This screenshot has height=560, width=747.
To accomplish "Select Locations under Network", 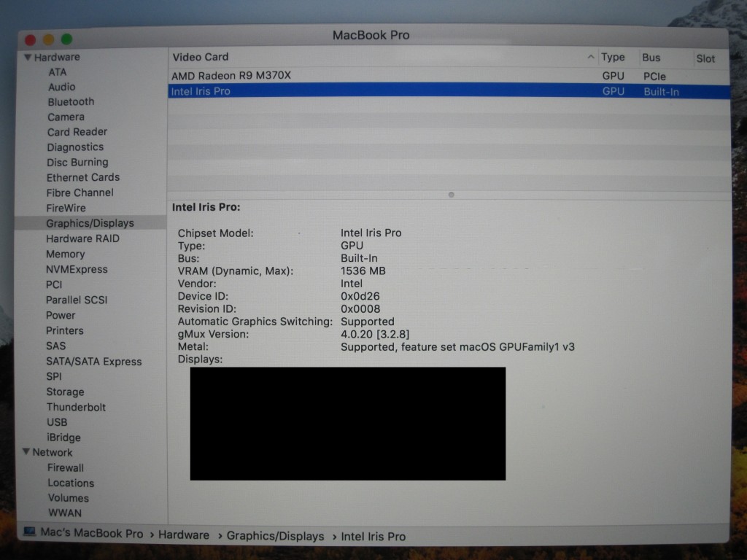I will pyautogui.click(x=71, y=483).
